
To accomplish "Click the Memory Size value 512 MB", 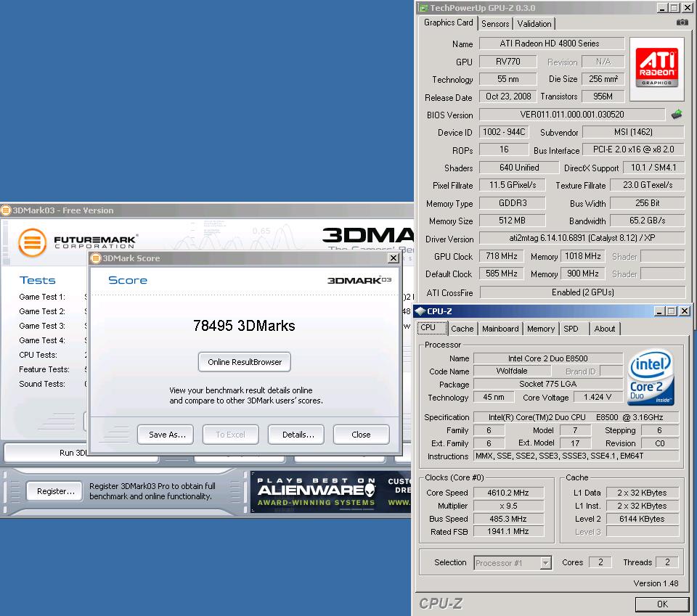I will [x=512, y=221].
